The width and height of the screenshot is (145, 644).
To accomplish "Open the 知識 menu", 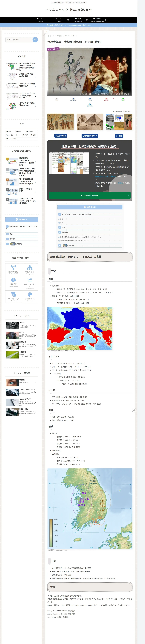I will pyautogui.click(x=78, y=20).
